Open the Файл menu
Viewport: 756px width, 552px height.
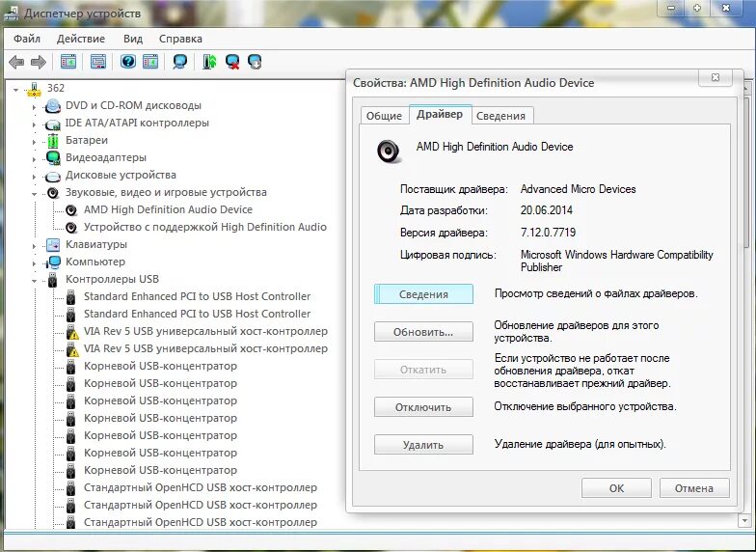click(27, 39)
